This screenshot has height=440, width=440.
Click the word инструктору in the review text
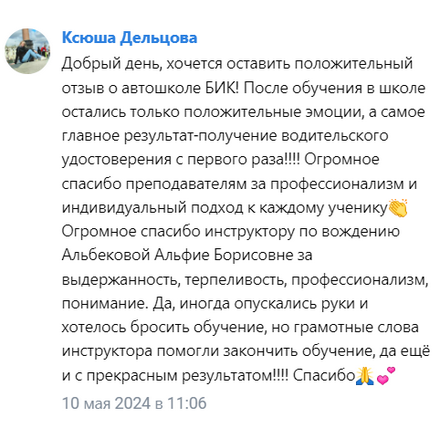249,232
